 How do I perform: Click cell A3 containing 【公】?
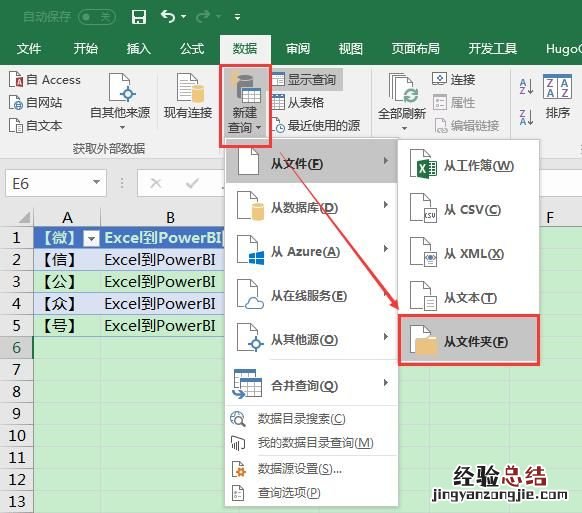(x=67, y=282)
